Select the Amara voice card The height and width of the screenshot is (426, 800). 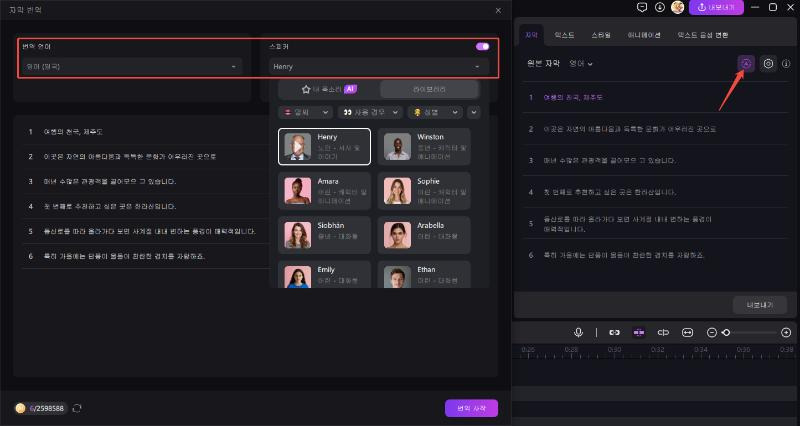(324, 191)
